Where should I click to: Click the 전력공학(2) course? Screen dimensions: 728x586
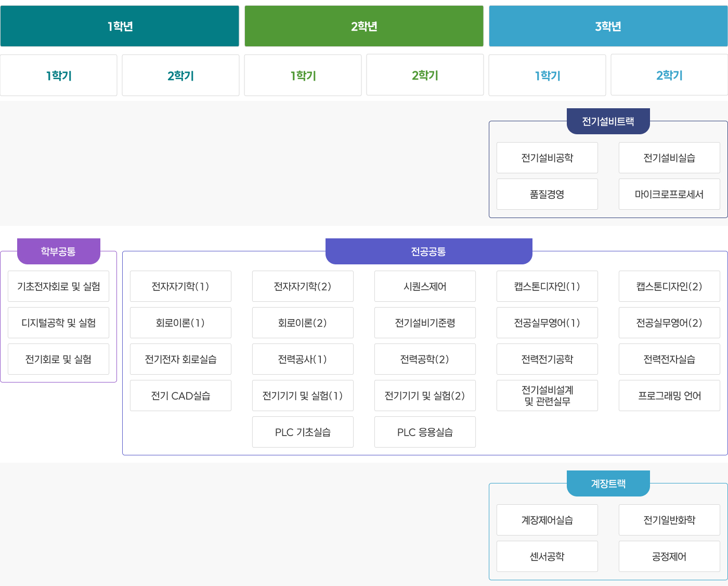coord(425,359)
